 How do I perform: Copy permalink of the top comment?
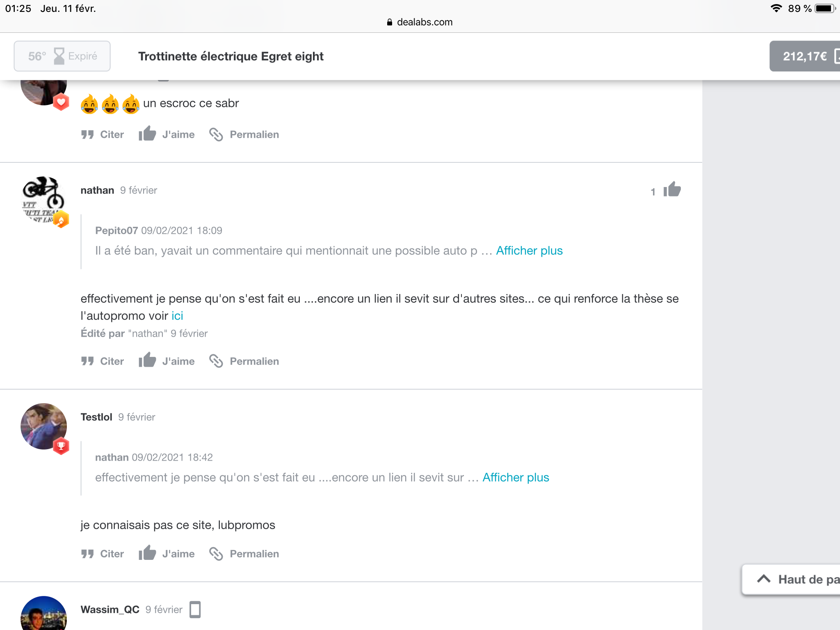point(244,135)
